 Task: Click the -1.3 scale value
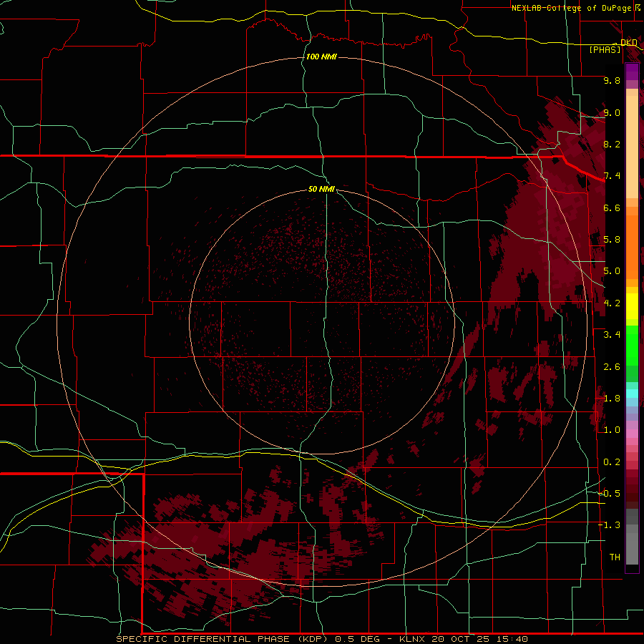pyautogui.click(x=609, y=525)
